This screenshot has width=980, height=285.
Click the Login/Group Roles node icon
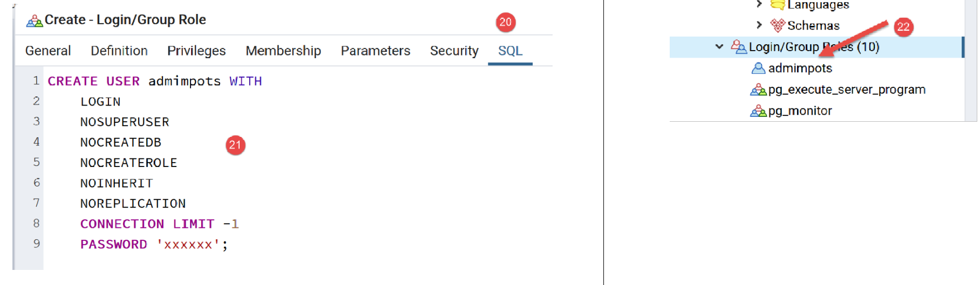click(x=738, y=47)
